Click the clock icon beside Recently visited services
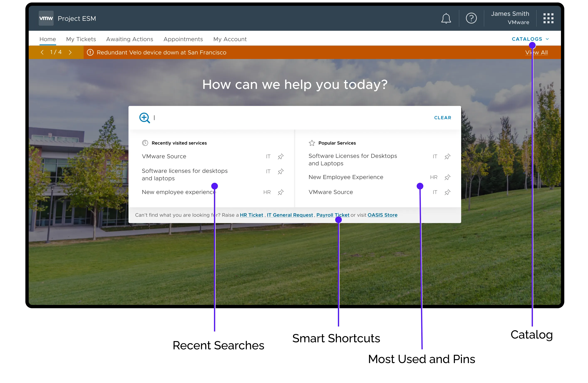Image resolution: width=588 pixels, height=383 pixels. pyautogui.click(x=145, y=143)
